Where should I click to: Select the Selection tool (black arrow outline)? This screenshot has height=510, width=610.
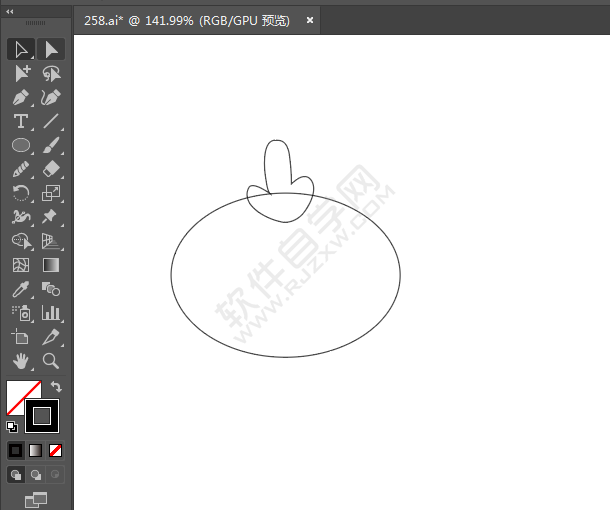pyautogui.click(x=21, y=49)
